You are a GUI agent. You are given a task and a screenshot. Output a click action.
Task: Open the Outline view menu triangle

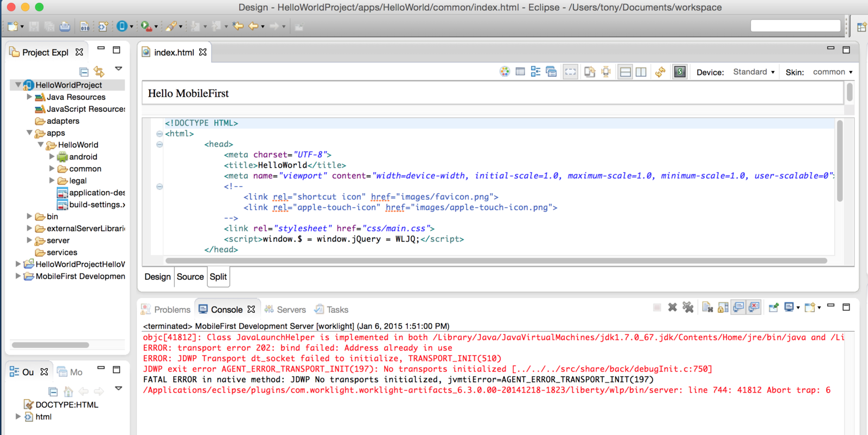(x=118, y=388)
